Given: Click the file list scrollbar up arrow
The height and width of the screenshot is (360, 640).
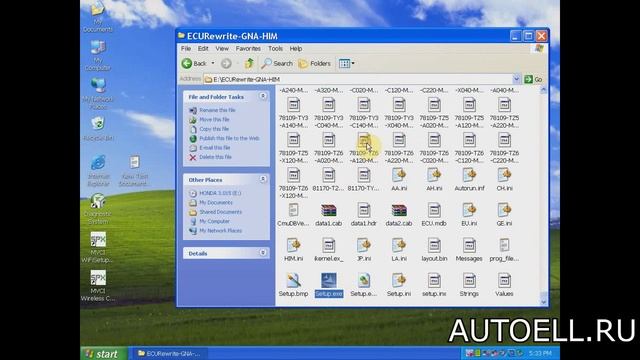Looking at the screenshot, I should click(x=543, y=90).
